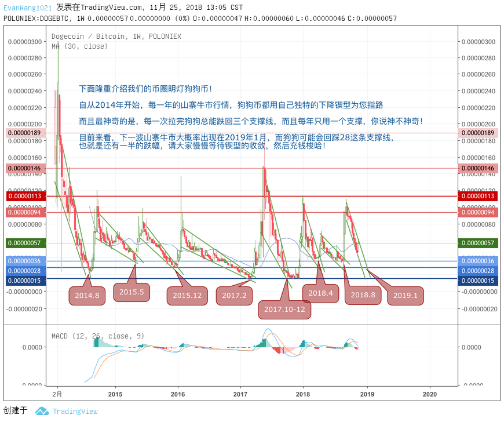Image resolution: width=504 pixels, height=422 pixels.
Task: Click the 2019.1 forecast callout label
Action: click(406, 296)
